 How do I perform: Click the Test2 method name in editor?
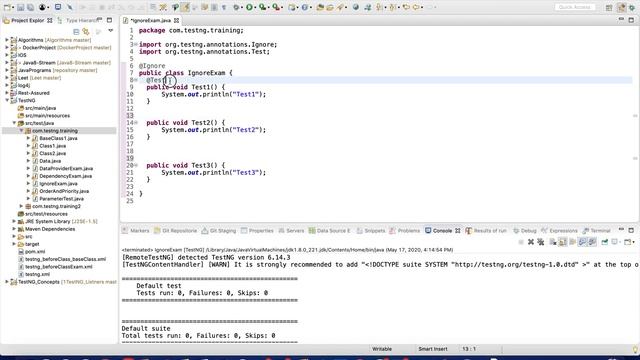coord(202,122)
